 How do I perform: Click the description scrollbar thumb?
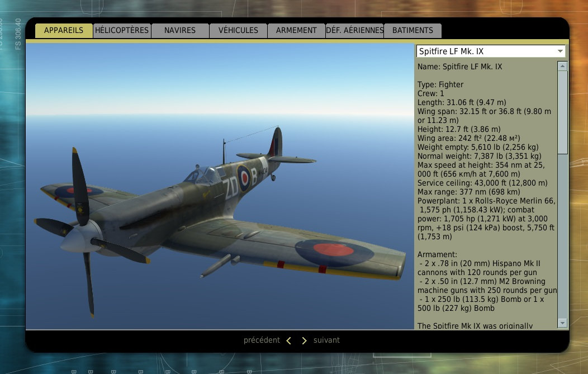[x=562, y=112]
